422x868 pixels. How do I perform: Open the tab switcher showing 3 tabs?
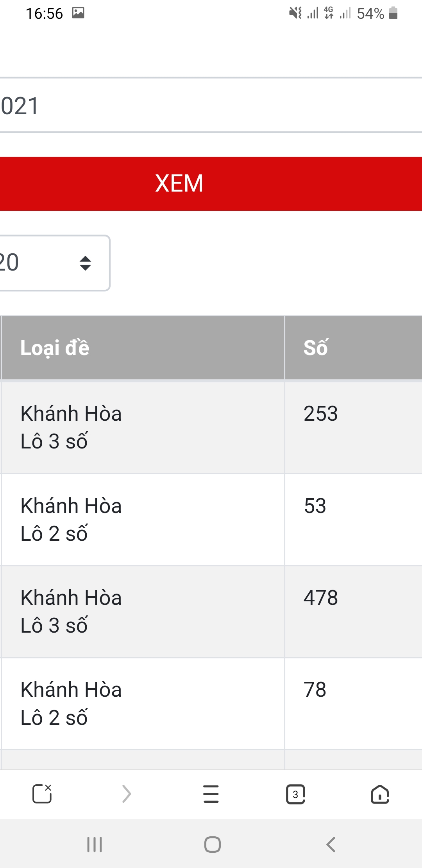click(295, 794)
